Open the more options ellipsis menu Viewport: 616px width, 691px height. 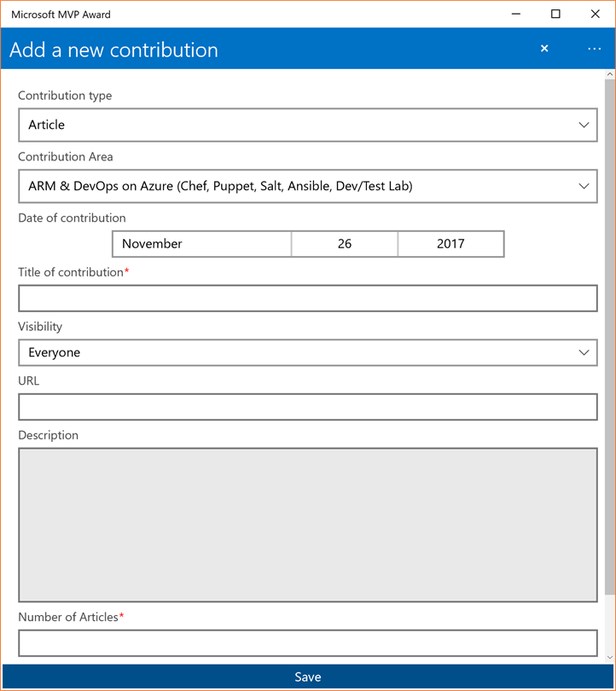[x=594, y=49]
